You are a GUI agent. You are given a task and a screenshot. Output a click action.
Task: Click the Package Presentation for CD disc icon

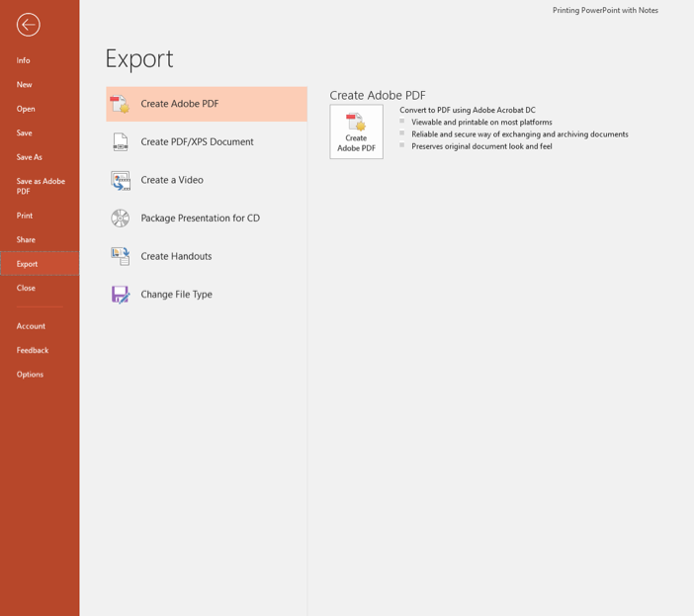coord(120,219)
